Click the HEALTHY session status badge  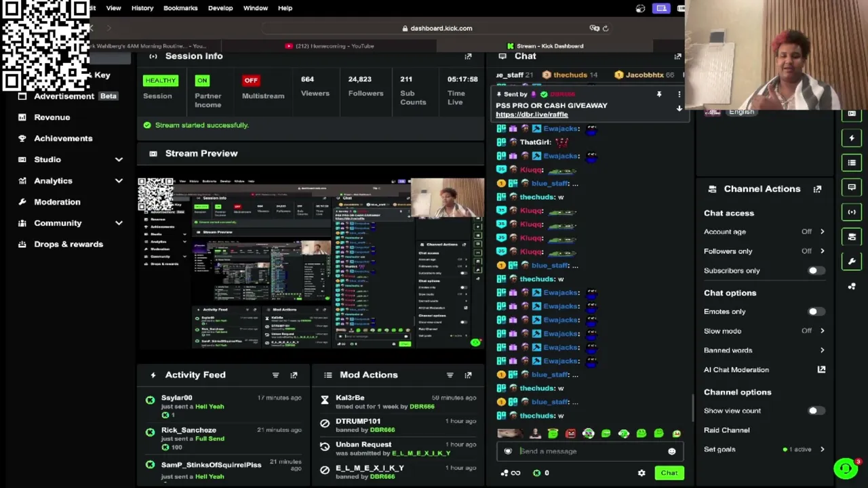click(161, 81)
